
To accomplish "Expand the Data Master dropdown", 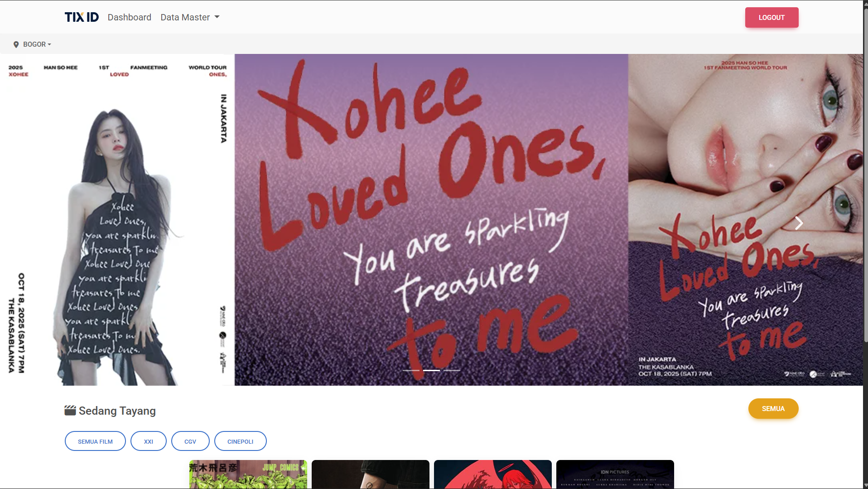I will click(x=190, y=17).
